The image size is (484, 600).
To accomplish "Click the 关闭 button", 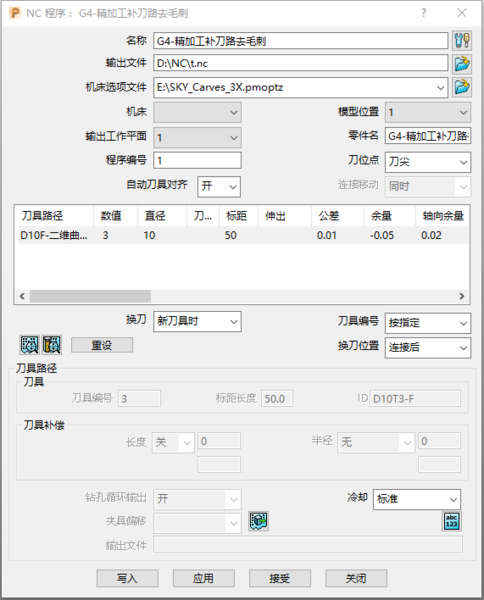I will coord(356,578).
